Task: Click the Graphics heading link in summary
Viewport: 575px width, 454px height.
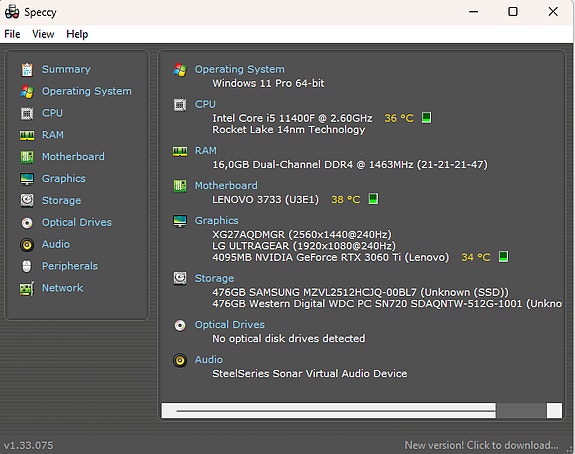Action: pyautogui.click(x=216, y=220)
